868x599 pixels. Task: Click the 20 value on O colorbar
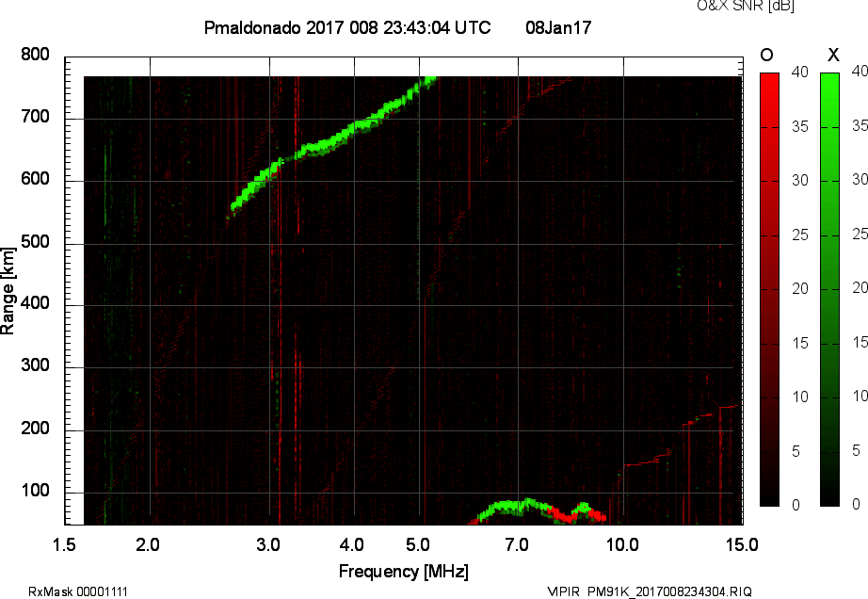[800, 288]
